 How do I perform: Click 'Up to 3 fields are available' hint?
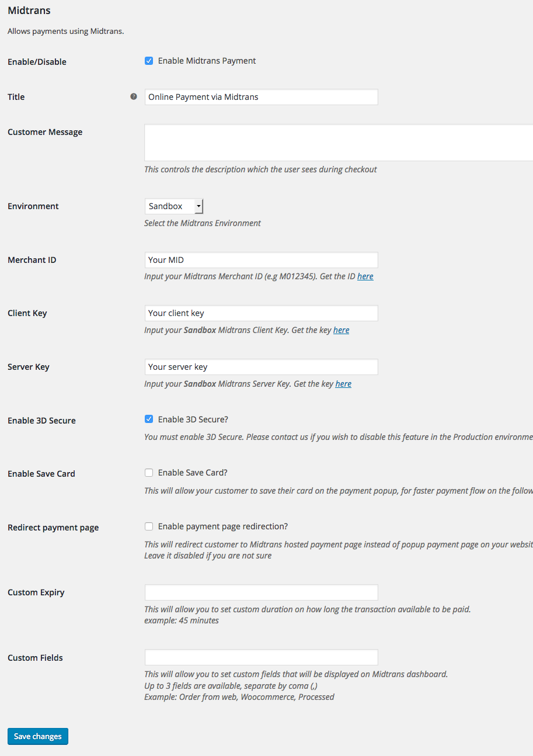[x=231, y=685]
